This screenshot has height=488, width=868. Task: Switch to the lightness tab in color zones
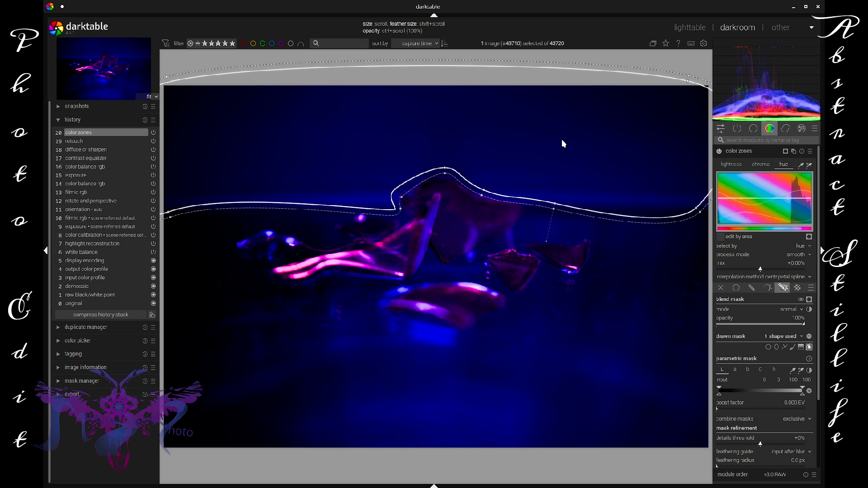point(731,164)
